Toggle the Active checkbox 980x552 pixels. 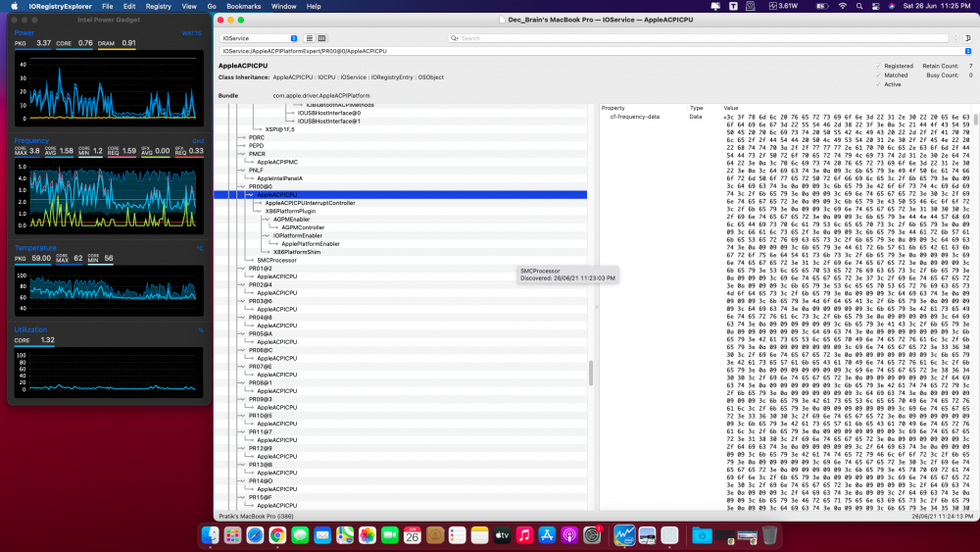pyautogui.click(x=878, y=83)
